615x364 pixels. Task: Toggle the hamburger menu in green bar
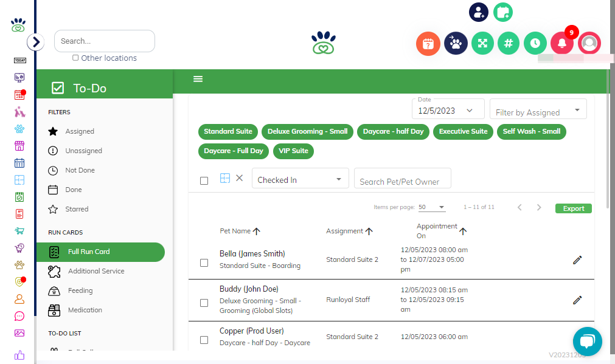point(198,79)
